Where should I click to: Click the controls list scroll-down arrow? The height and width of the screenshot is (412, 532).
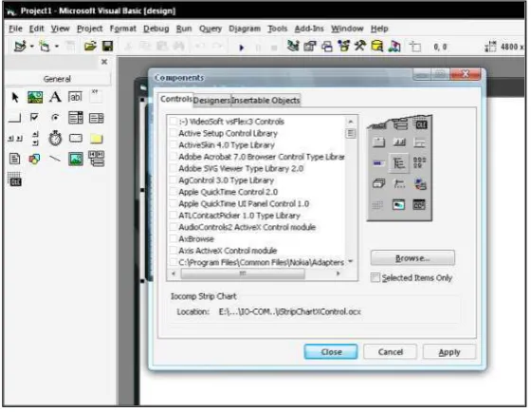pos(351,261)
